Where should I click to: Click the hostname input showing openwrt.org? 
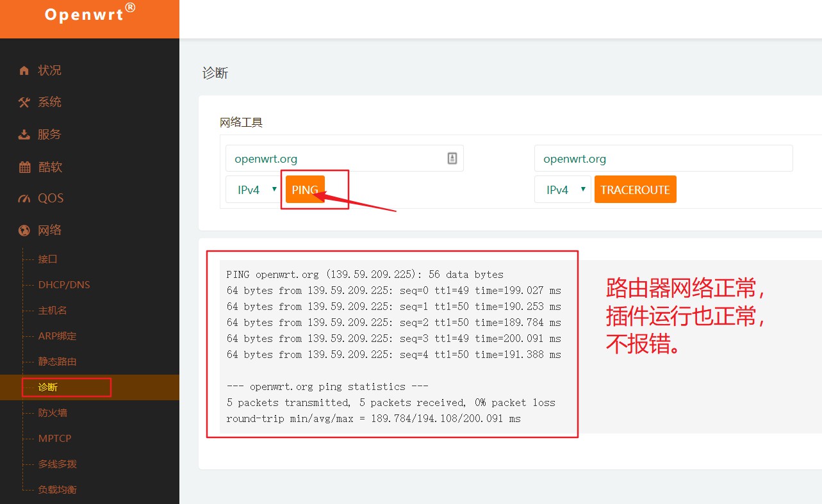point(333,158)
